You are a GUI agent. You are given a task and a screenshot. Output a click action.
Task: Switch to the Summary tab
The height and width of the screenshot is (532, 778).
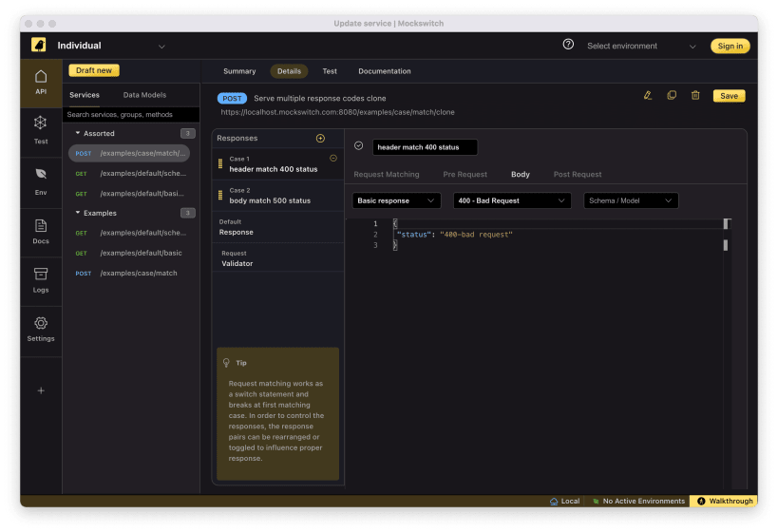pos(239,71)
